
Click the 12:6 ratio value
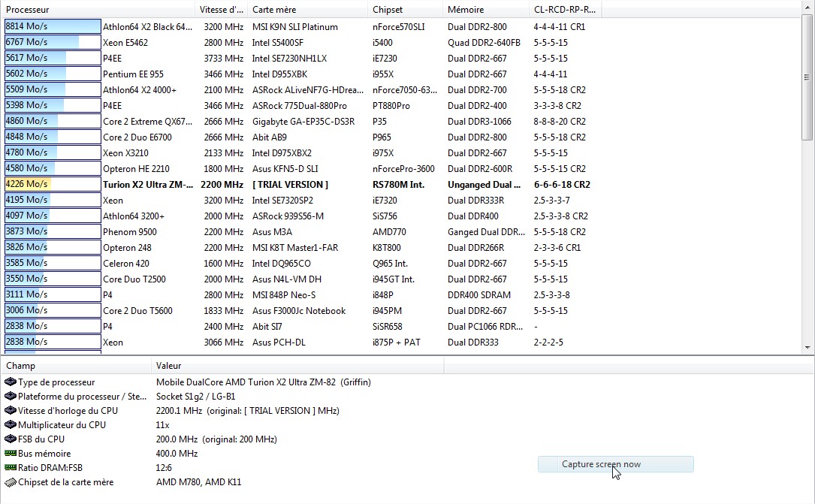pyautogui.click(x=164, y=468)
